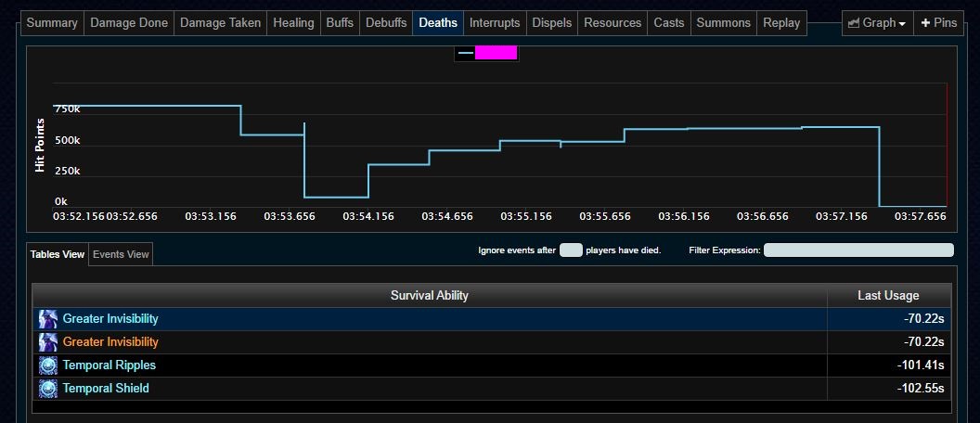Open the Temporal Shield ability link

[106, 389]
